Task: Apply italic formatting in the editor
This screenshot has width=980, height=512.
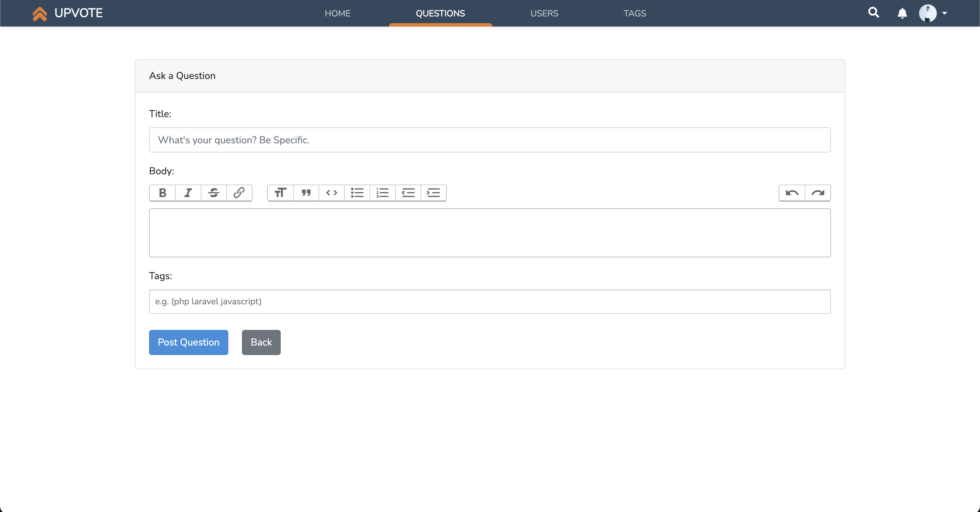Action: pyautogui.click(x=188, y=193)
